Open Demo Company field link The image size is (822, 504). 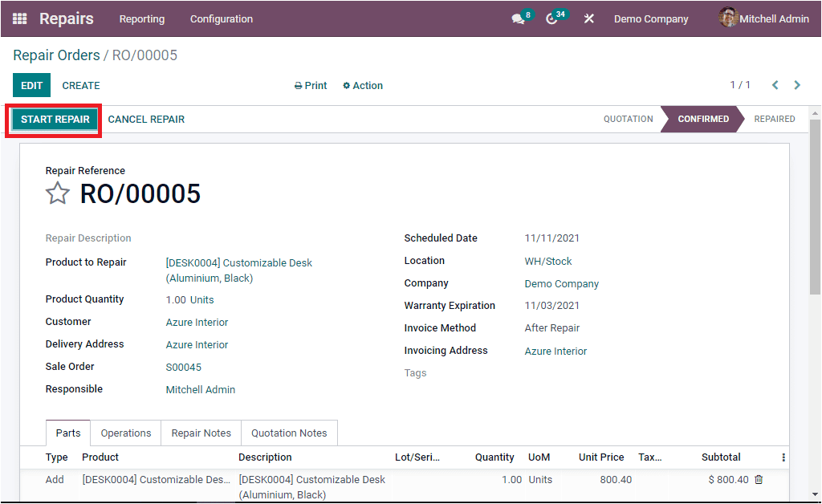tap(561, 283)
